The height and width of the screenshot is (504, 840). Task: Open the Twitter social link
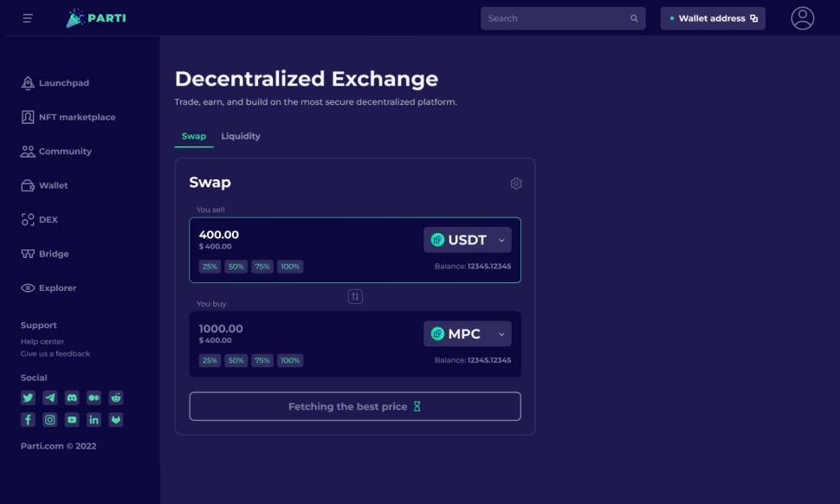tap(28, 397)
